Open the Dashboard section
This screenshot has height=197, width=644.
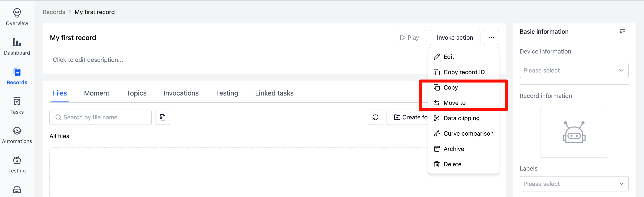pyautogui.click(x=17, y=46)
